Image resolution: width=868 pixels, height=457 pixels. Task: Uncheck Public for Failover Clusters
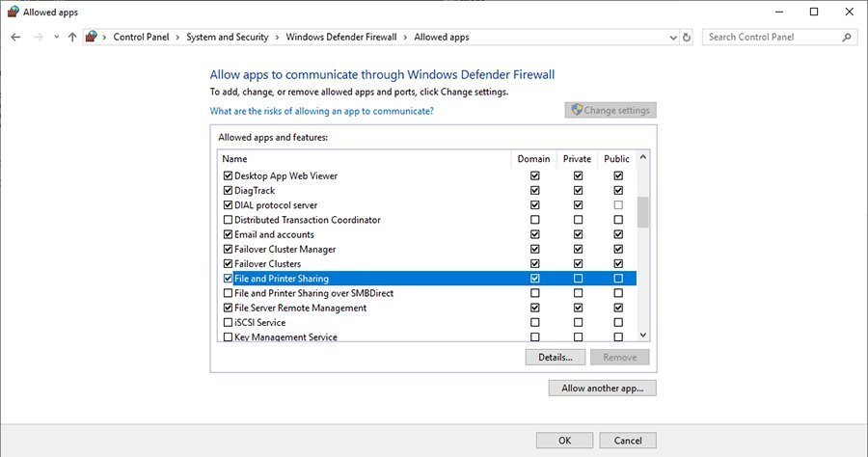point(618,263)
